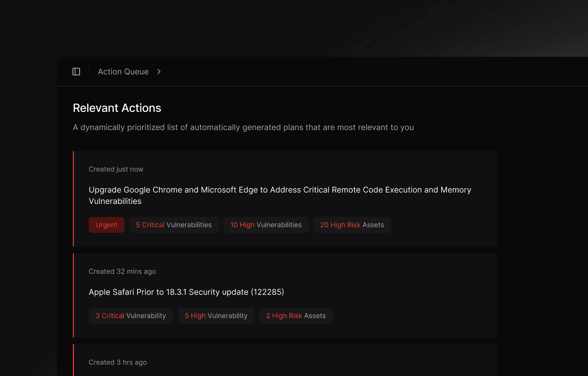Open the Apple Safari 18.3.1 security update action
The height and width of the screenshot is (376, 588).
(186, 292)
